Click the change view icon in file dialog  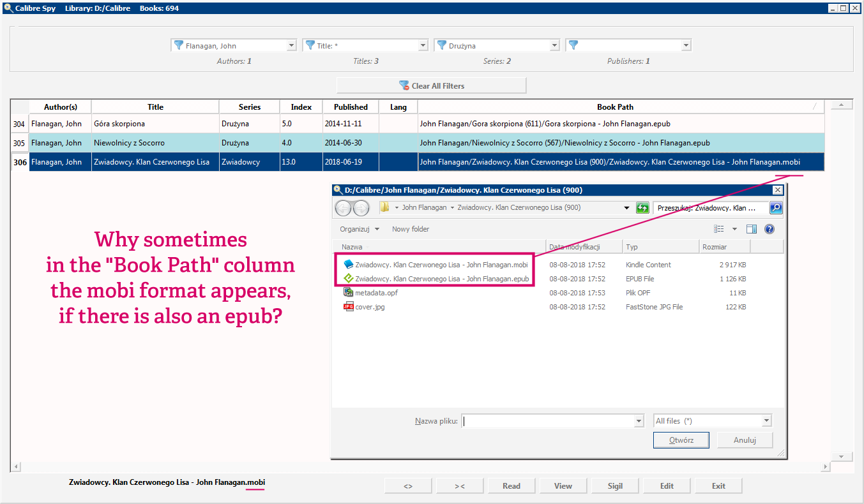tap(719, 229)
